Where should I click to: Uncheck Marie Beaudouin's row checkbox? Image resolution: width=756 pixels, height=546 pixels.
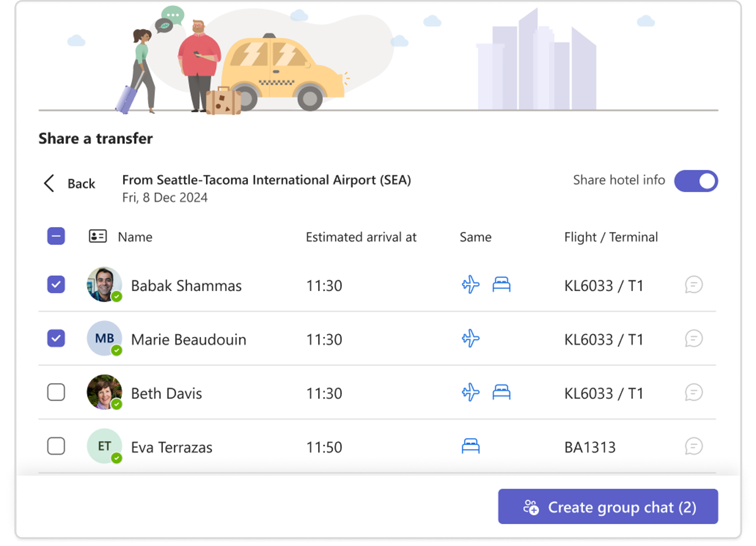[56, 339]
